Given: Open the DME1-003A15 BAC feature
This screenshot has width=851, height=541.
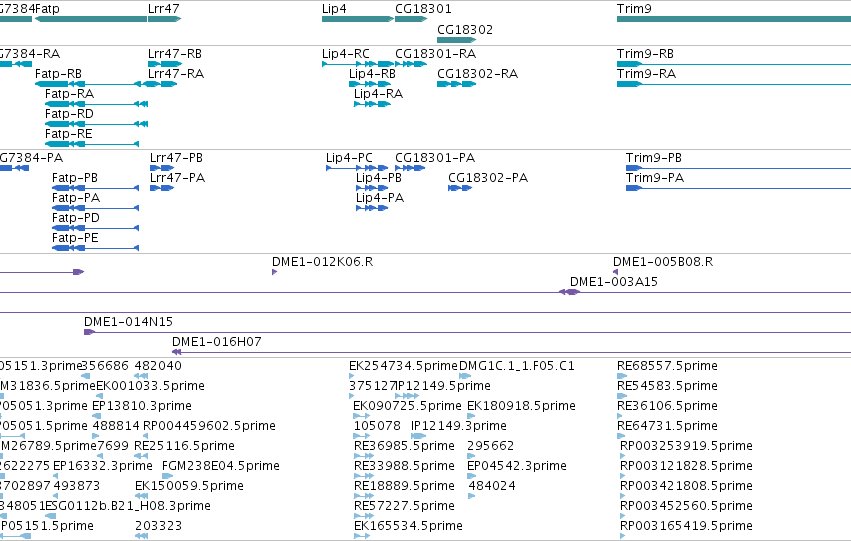Looking at the screenshot, I should (x=614, y=282).
